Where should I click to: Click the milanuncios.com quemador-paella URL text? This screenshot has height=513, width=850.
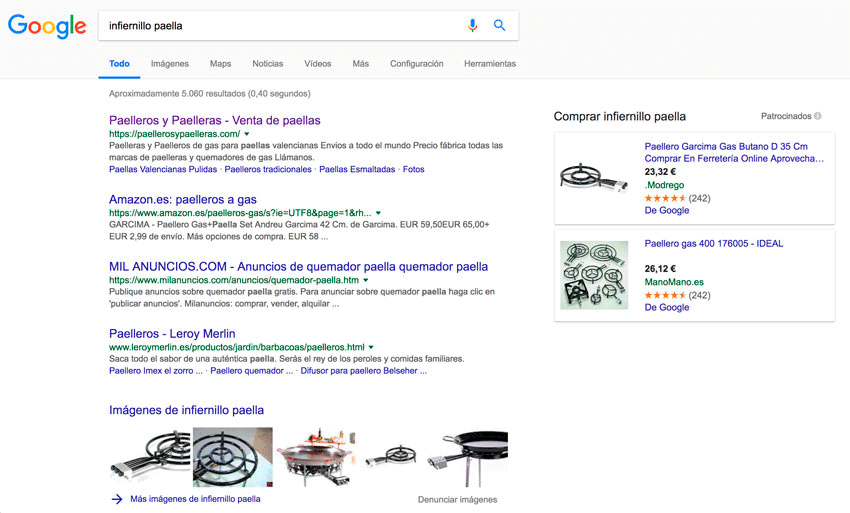[234, 280]
